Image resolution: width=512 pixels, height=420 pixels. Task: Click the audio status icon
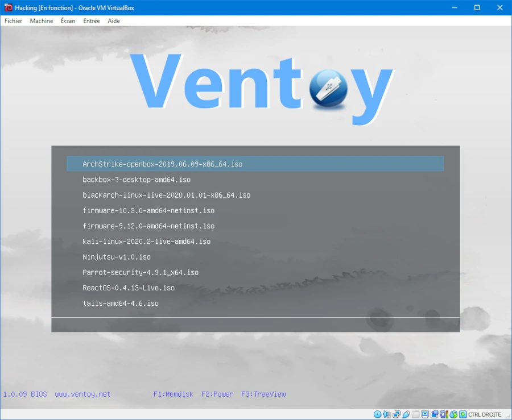coord(387,414)
